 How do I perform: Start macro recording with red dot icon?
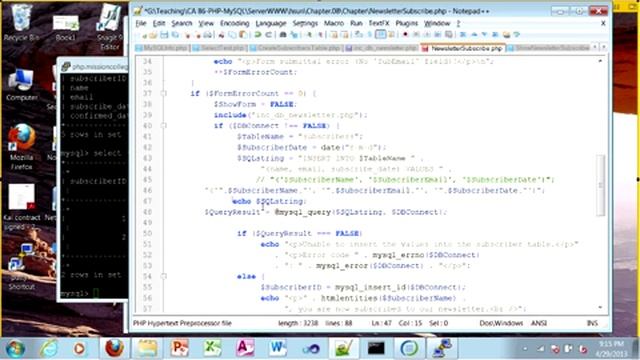(x=404, y=35)
